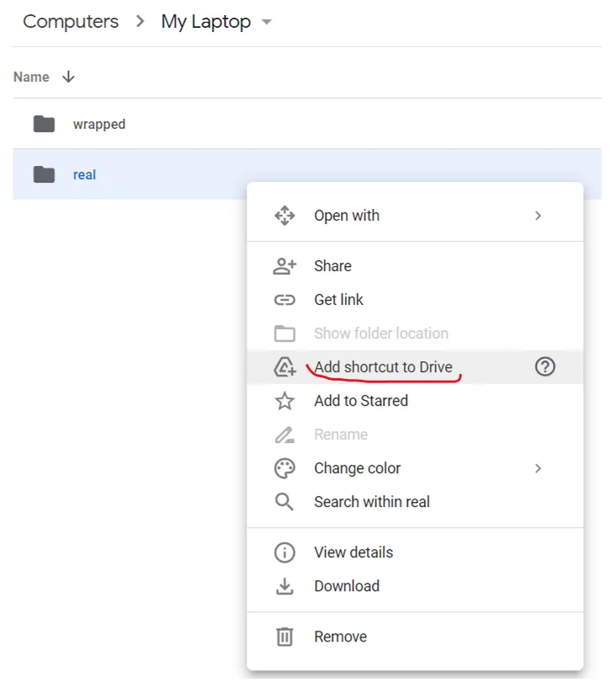Expand the My Laptop dropdown arrow
Screen dimensions: 616x693
(267, 23)
